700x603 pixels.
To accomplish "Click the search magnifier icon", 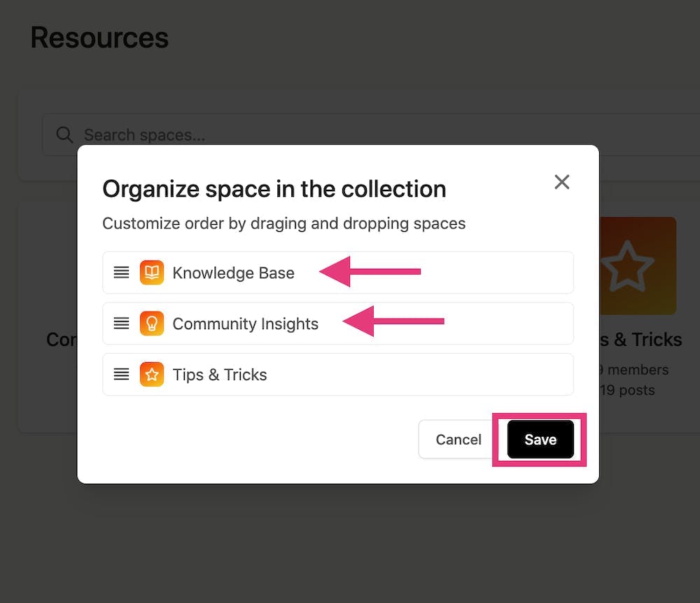I will coord(64,134).
